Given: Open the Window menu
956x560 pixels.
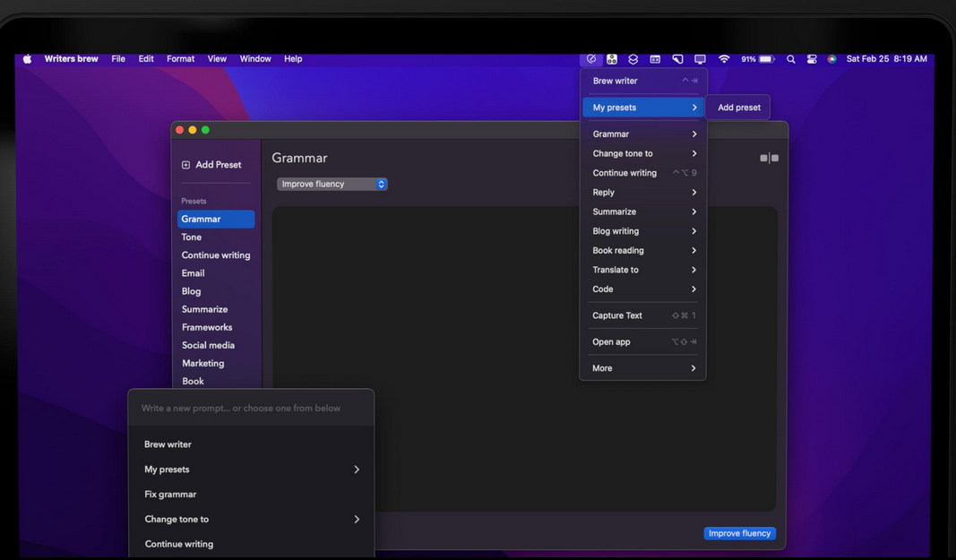Looking at the screenshot, I should pos(254,59).
